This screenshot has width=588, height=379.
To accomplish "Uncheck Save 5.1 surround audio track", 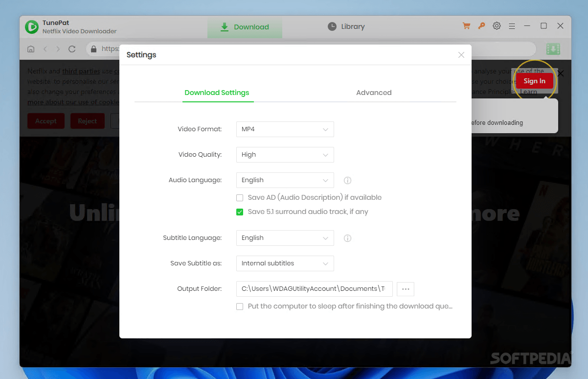I will 240,212.
